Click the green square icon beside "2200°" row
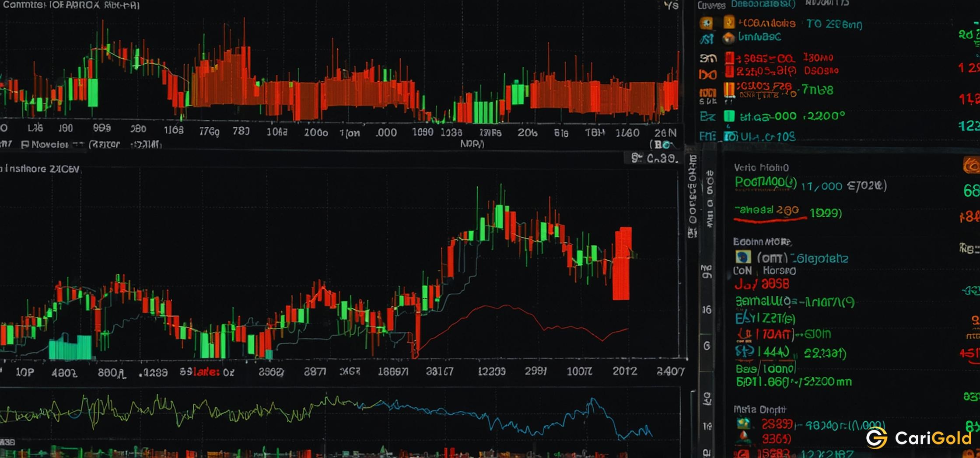 (x=729, y=116)
